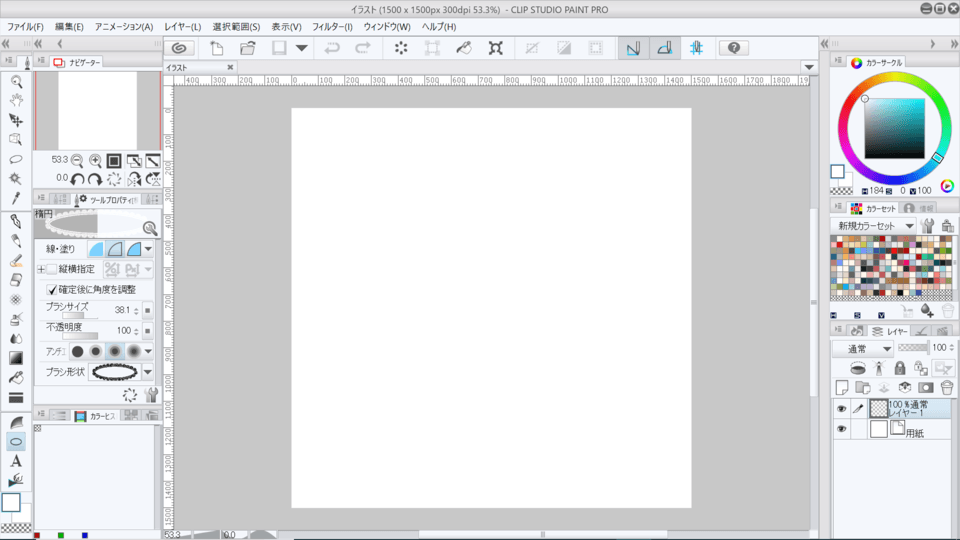Click the help question mark icon

pos(734,48)
